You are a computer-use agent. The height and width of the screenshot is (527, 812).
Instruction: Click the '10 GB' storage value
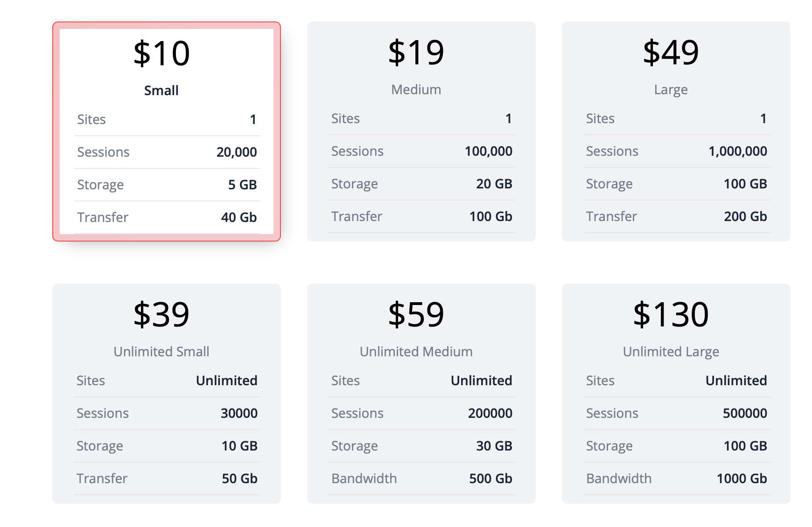point(239,446)
